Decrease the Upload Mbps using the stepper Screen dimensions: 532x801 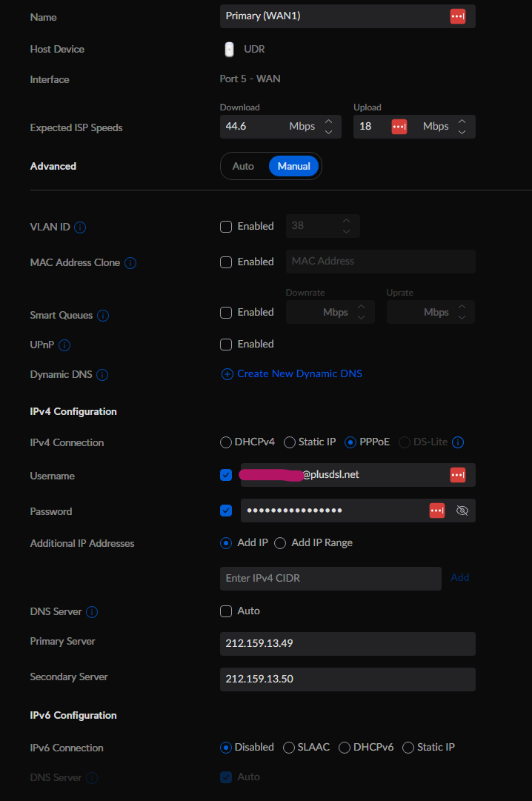coord(462,131)
